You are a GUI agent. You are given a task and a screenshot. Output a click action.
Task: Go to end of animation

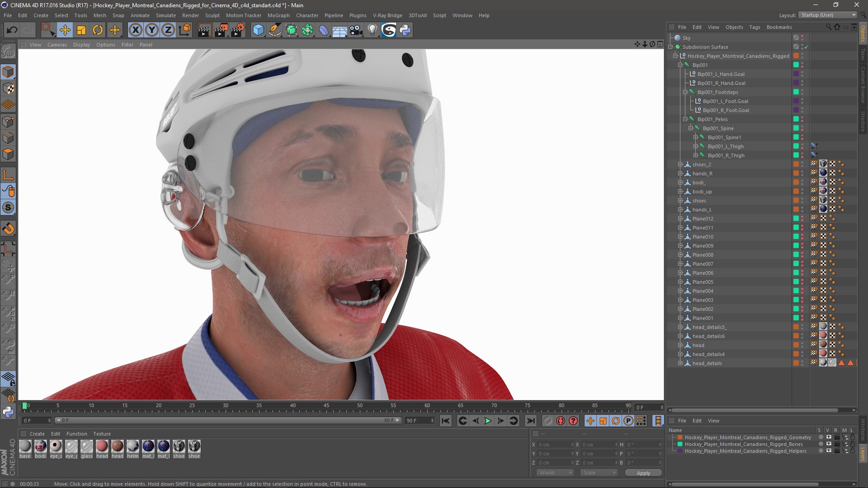pos(531,421)
